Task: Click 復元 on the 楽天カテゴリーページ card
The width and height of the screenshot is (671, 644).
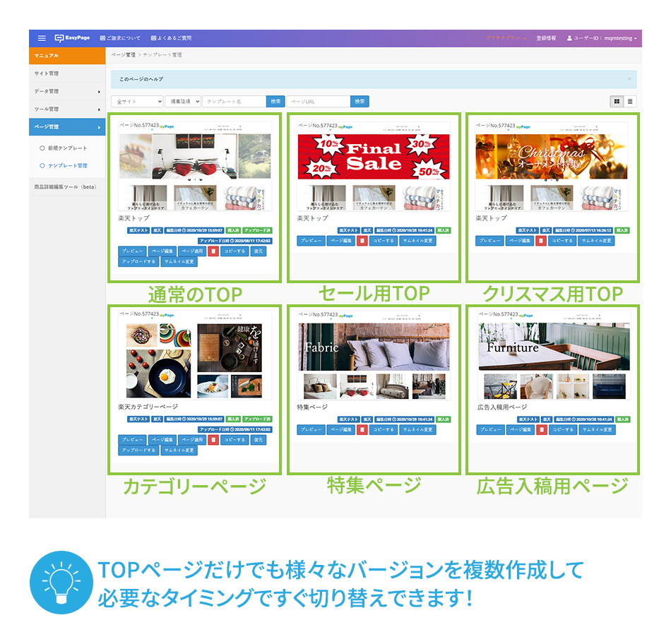Action: point(259,440)
